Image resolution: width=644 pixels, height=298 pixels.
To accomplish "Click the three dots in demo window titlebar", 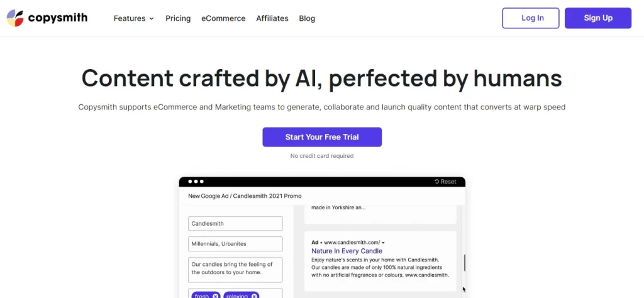I will click(x=196, y=182).
